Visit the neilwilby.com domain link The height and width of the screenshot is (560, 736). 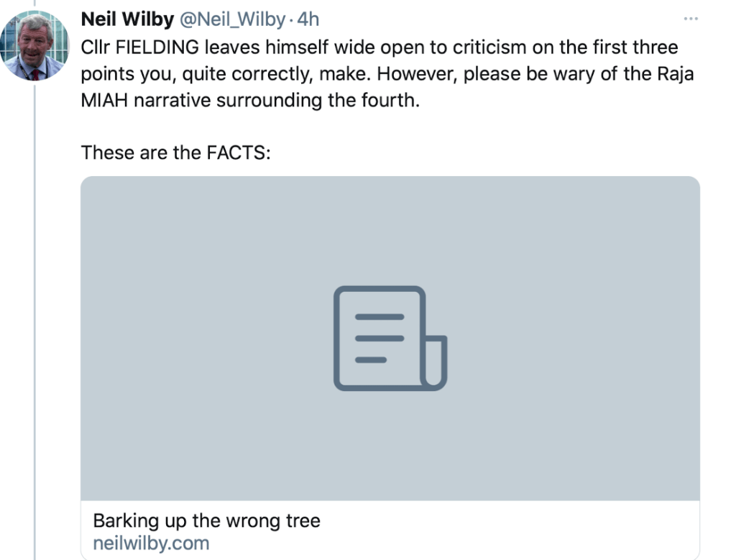pos(151,543)
